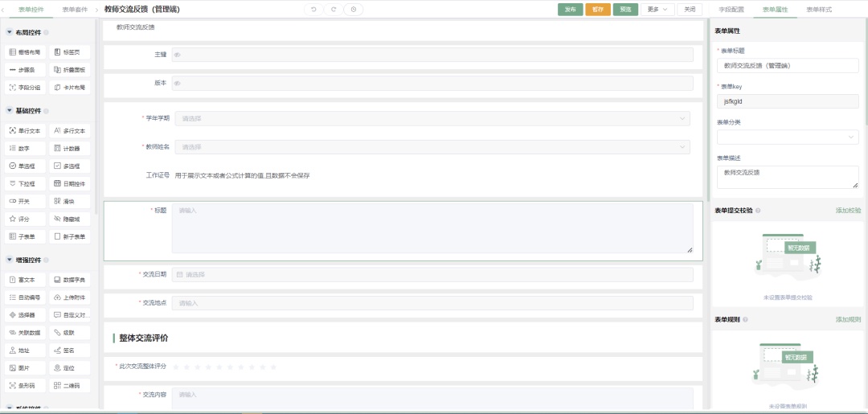Click the 二维码 QR code control
This screenshot has width=868, height=414.
coord(69,385)
